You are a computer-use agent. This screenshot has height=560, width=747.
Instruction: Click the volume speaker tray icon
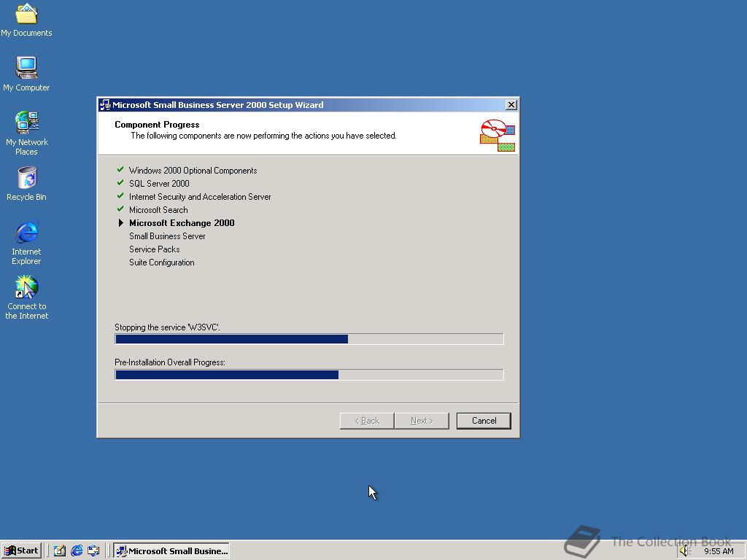pos(684,551)
